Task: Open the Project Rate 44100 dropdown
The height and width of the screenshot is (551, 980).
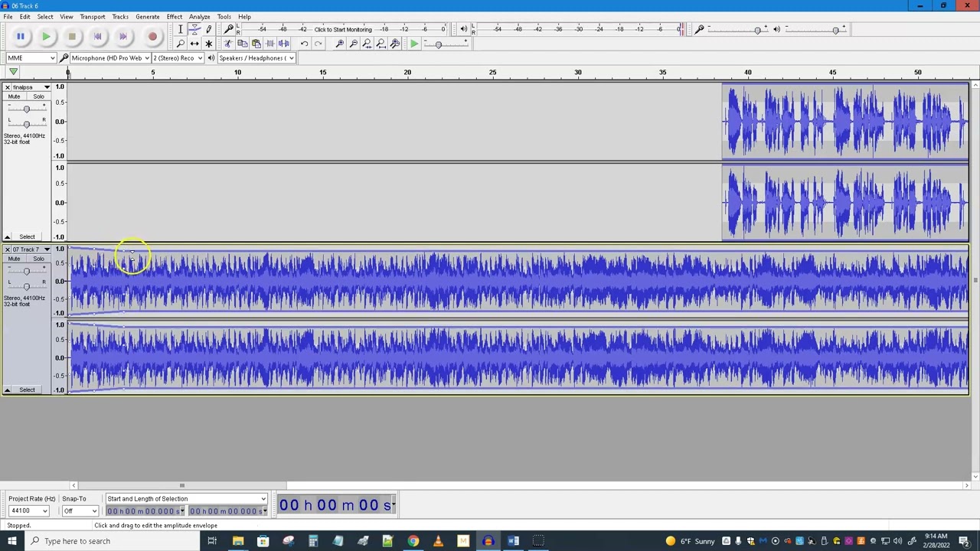Action: pyautogui.click(x=29, y=511)
